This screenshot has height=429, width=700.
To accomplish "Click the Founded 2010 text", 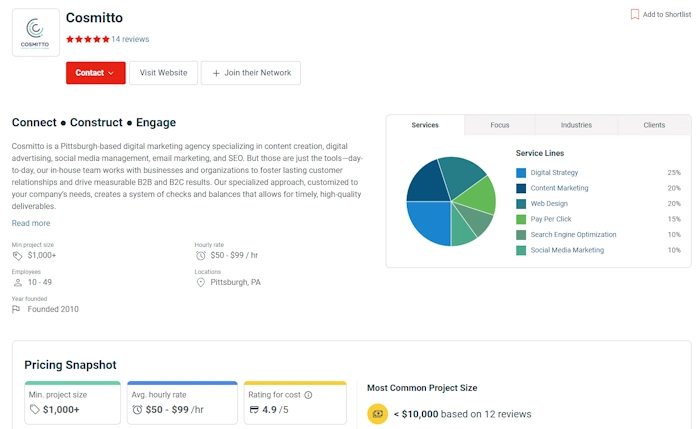I will point(53,309).
